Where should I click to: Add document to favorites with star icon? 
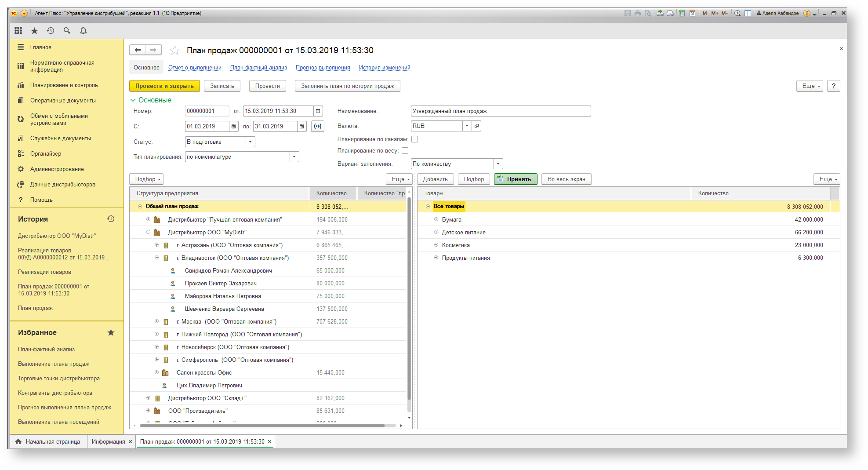(x=174, y=50)
